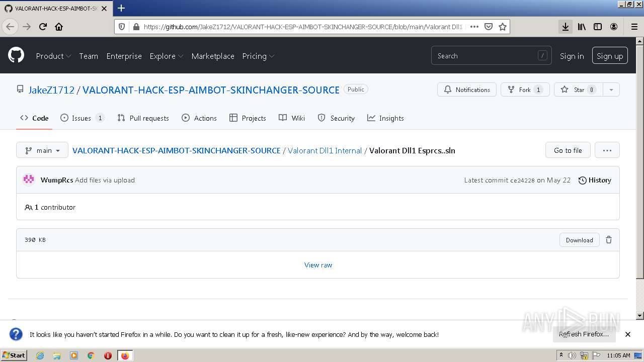Viewport: 644px width, 362px height.
Task: Open Windows Explorer folder on taskbar
Action: pos(57,355)
